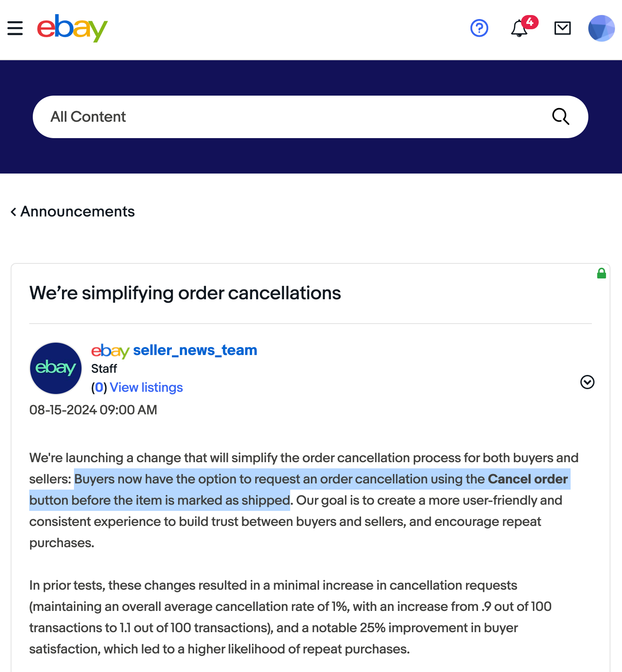Click the post title about order cancellations
This screenshot has height=672, width=622.
click(185, 293)
